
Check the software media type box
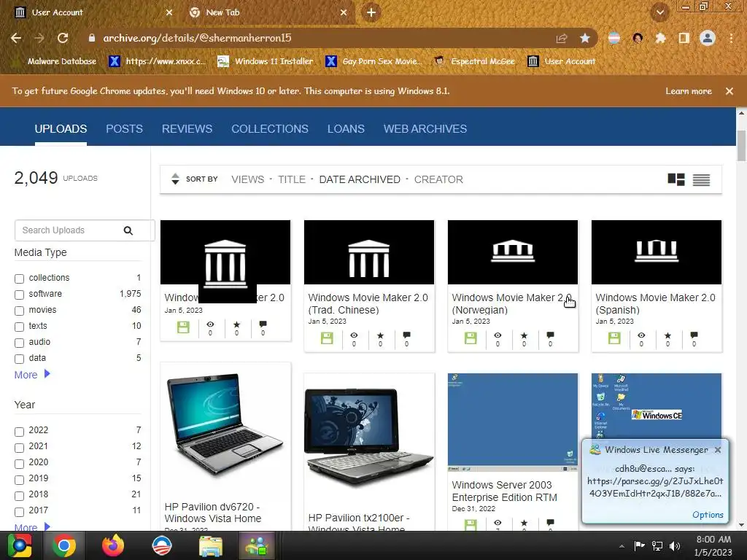click(x=19, y=295)
